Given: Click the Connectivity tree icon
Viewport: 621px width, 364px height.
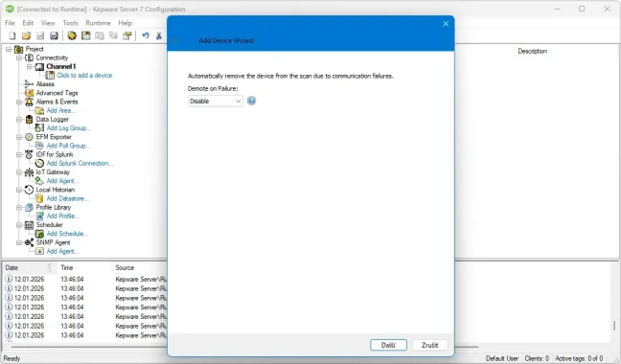Looking at the screenshot, I should pos(29,57).
